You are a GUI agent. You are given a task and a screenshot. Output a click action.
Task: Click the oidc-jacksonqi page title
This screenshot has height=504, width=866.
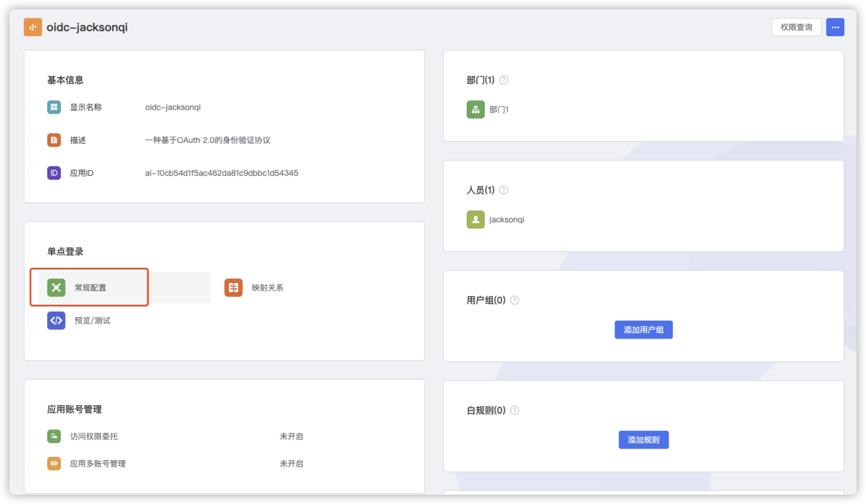click(x=87, y=27)
